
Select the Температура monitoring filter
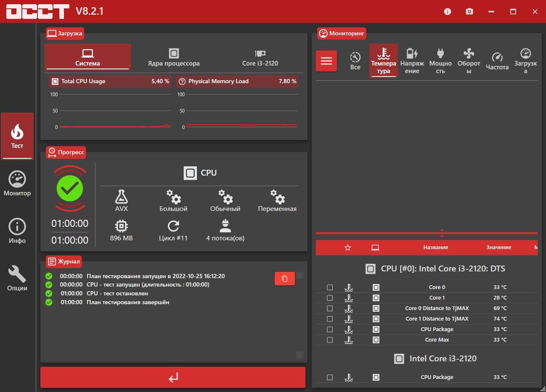coord(384,61)
